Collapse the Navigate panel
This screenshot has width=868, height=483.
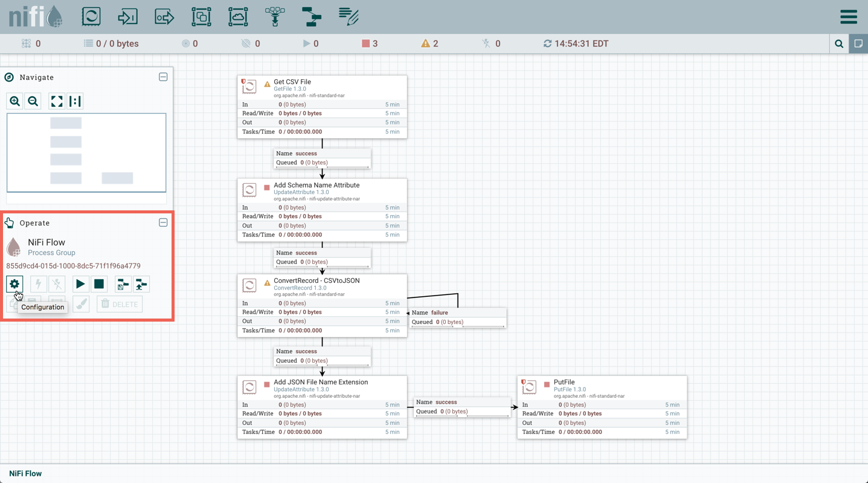[163, 77]
